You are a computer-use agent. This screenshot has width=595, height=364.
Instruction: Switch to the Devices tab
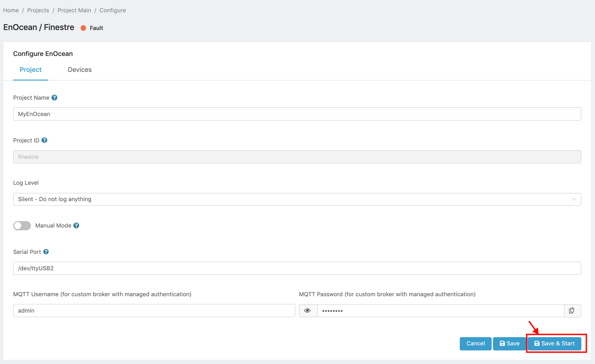click(x=80, y=70)
